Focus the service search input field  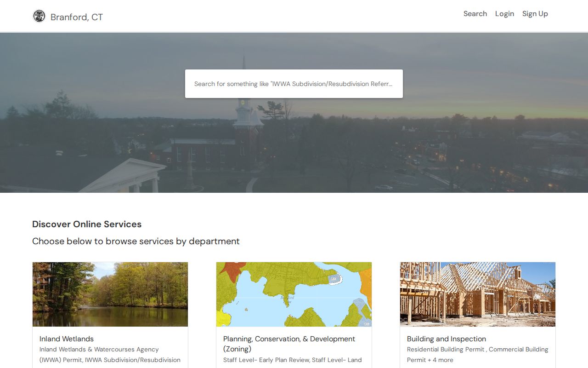(294, 84)
